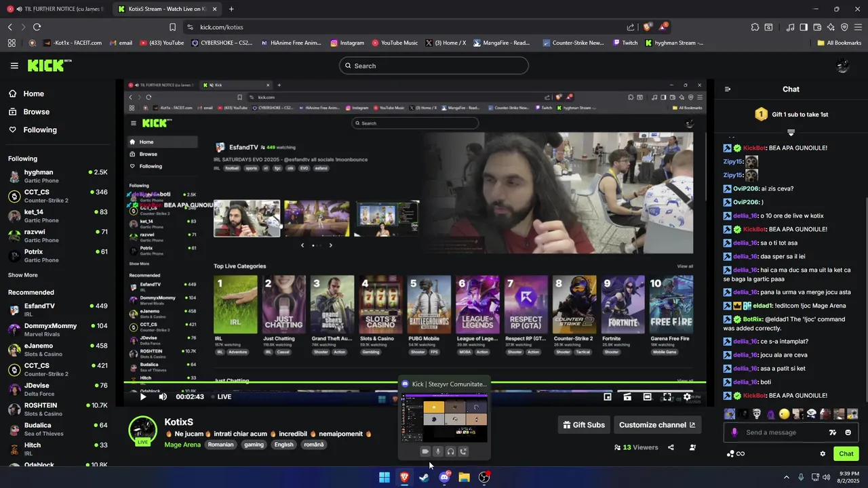The image size is (868, 488).
Task: Open Customize channel link
Action: click(657, 425)
